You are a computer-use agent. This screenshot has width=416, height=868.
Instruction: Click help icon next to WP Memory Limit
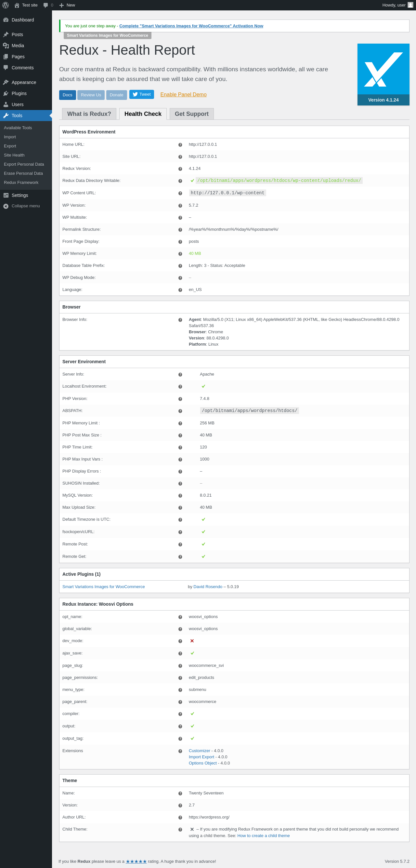[180, 254]
